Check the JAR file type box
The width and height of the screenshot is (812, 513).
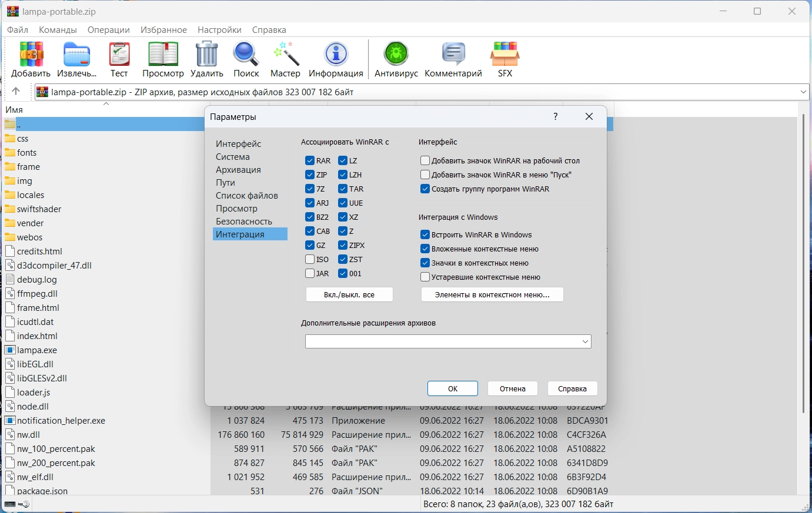310,273
